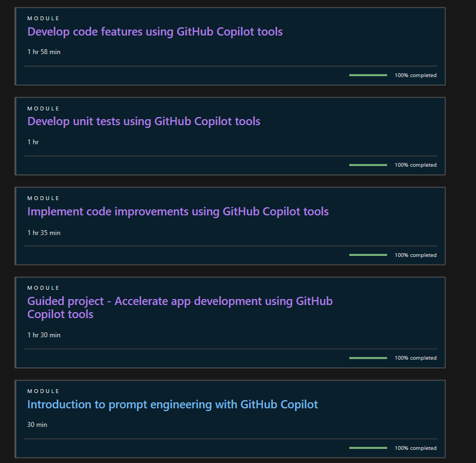Click progress bar of Develop unit tests module

point(368,165)
